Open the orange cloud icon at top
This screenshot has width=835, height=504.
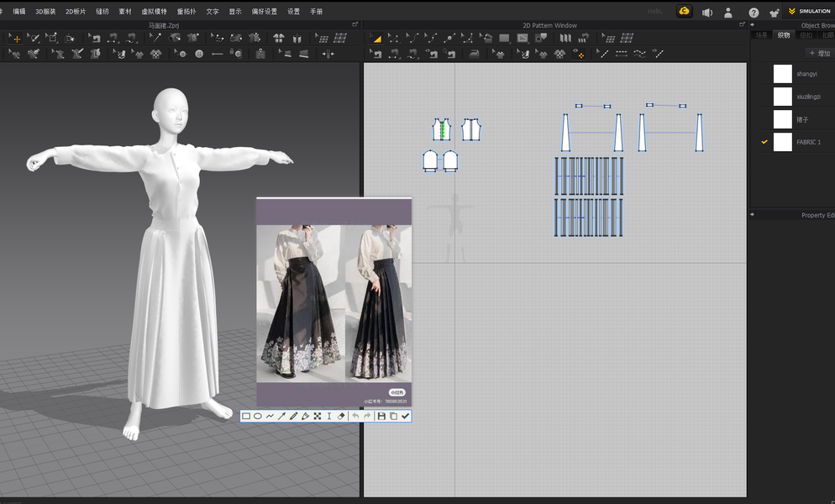click(x=685, y=12)
